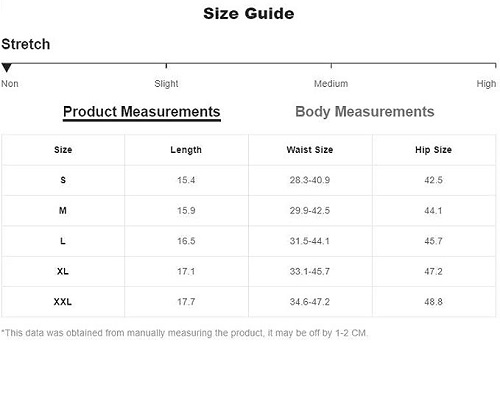Click the M size row label
Viewport: 500px width, 404px height.
63,211
